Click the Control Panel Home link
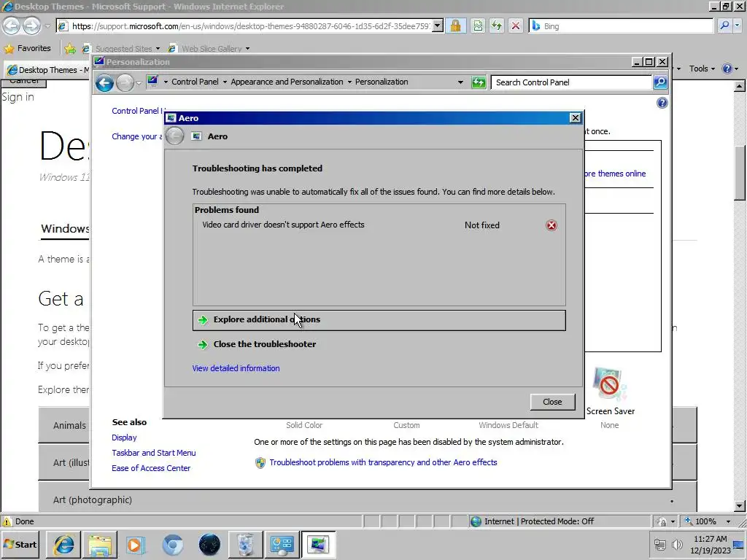Image resolution: width=747 pixels, height=560 pixels. click(138, 111)
